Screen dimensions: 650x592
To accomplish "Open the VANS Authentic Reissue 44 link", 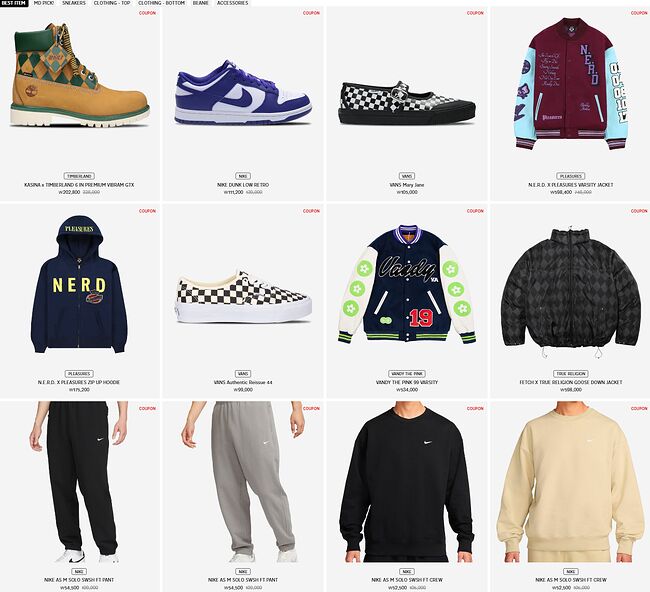I will (243, 382).
